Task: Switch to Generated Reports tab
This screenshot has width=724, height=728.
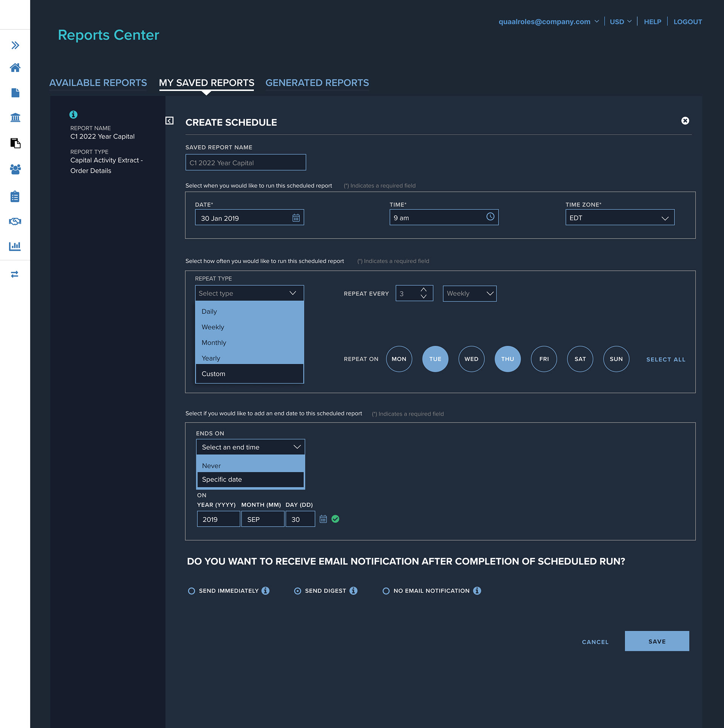Action: [x=317, y=83]
